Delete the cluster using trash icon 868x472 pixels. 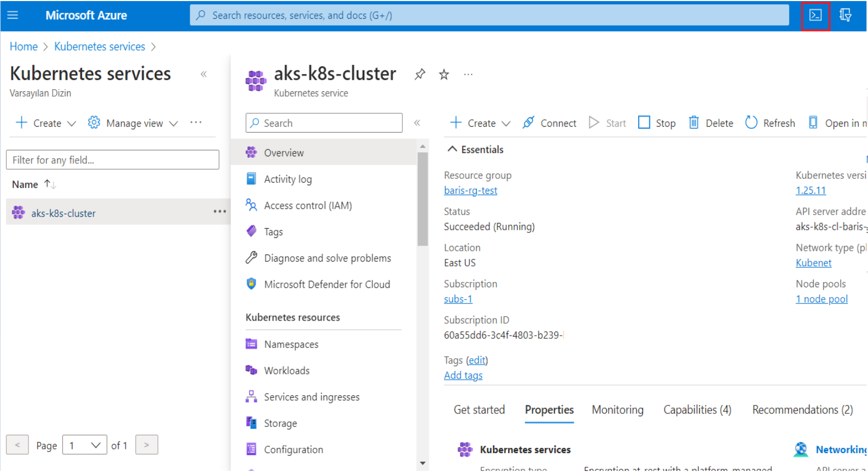click(711, 123)
